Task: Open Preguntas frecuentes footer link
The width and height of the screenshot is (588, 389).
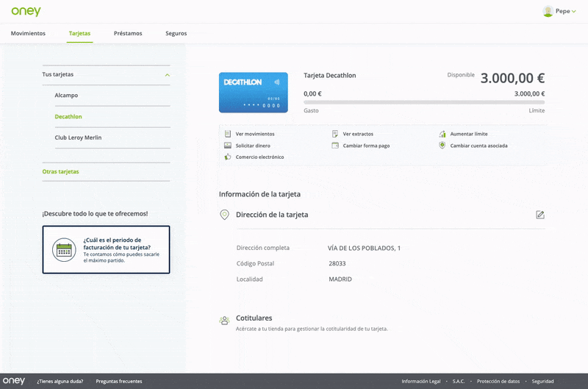Action: click(118, 382)
